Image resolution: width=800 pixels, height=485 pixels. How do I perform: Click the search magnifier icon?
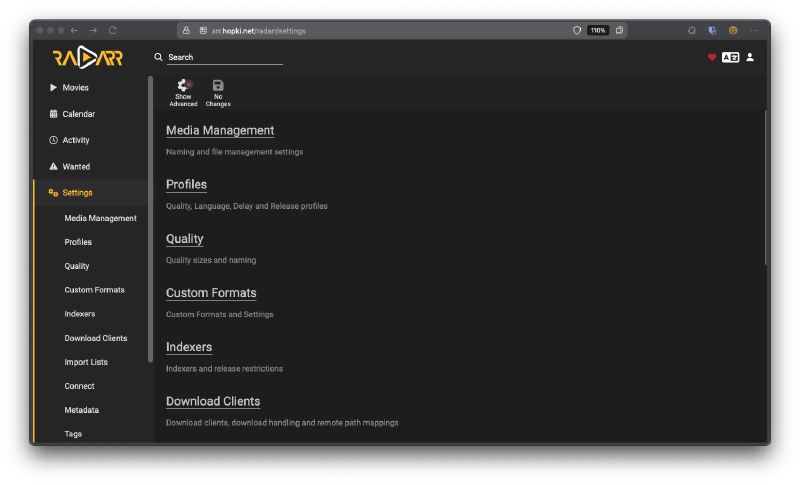(158, 58)
